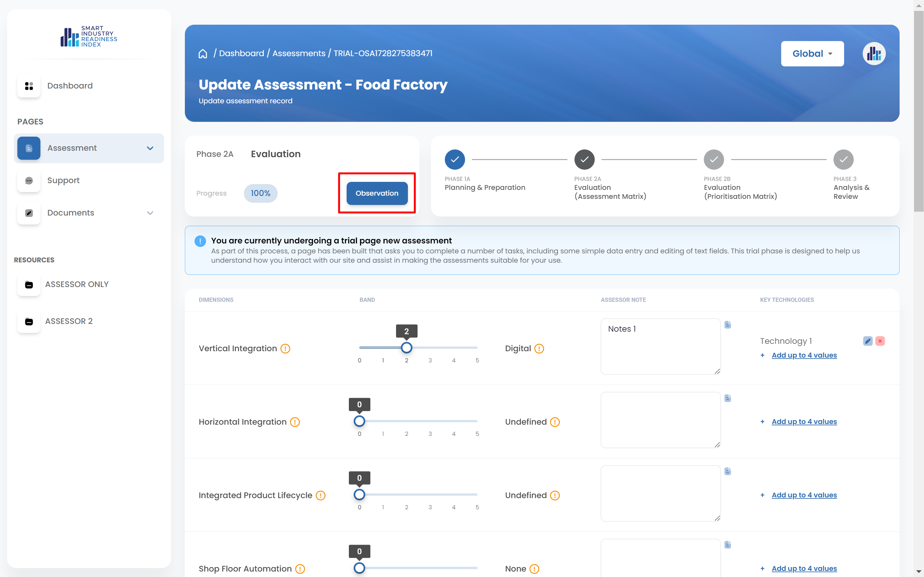Click the Vertical Integration info icon

[x=285, y=348]
